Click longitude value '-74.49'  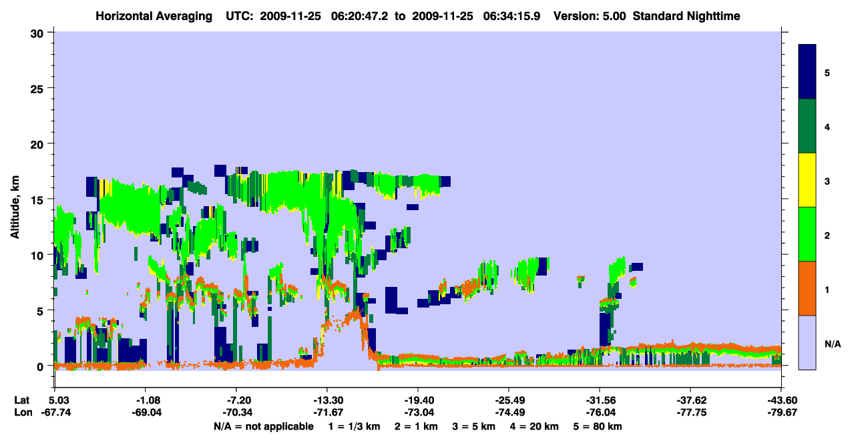click(509, 412)
